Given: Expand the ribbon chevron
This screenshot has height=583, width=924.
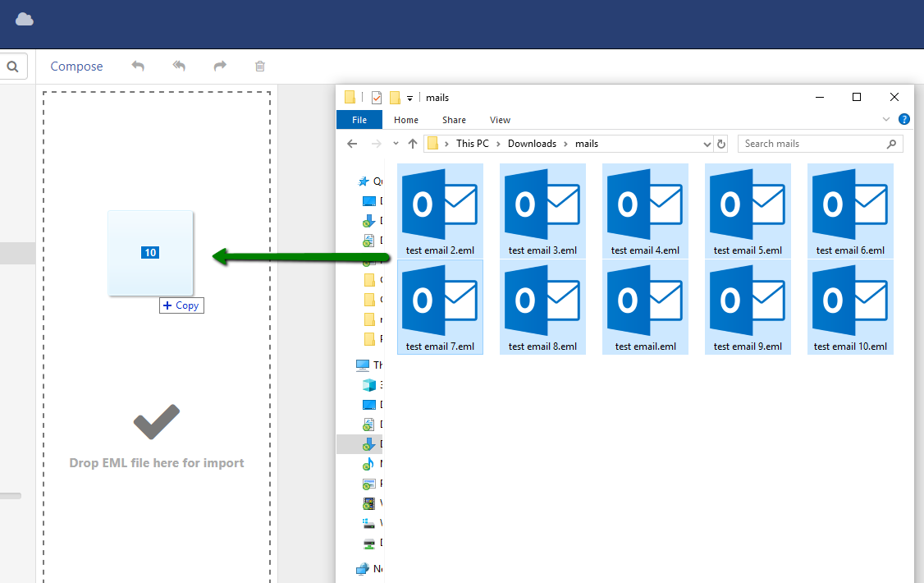Looking at the screenshot, I should [x=885, y=119].
